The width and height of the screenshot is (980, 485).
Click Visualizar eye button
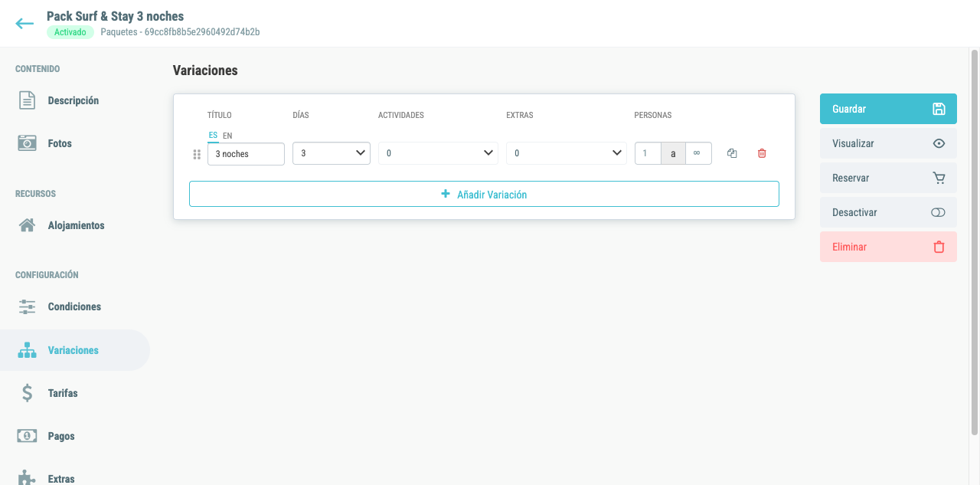(888, 143)
